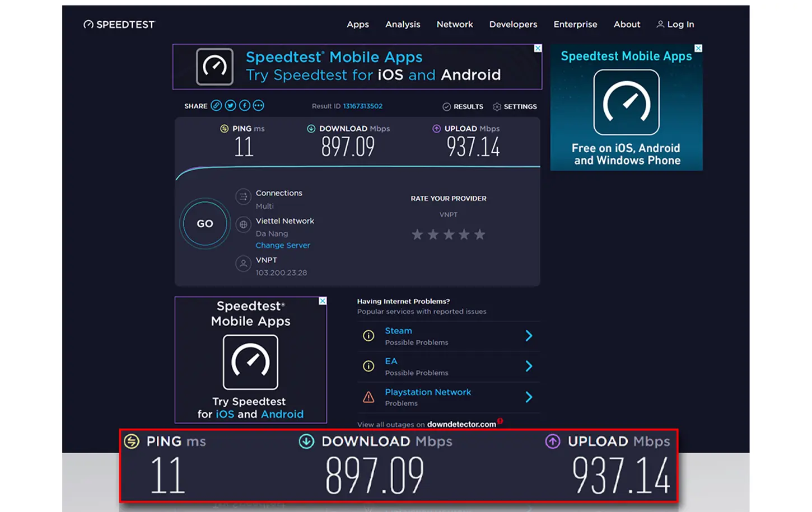
Task: Share the result on Facebook
Action: (245, 106)
